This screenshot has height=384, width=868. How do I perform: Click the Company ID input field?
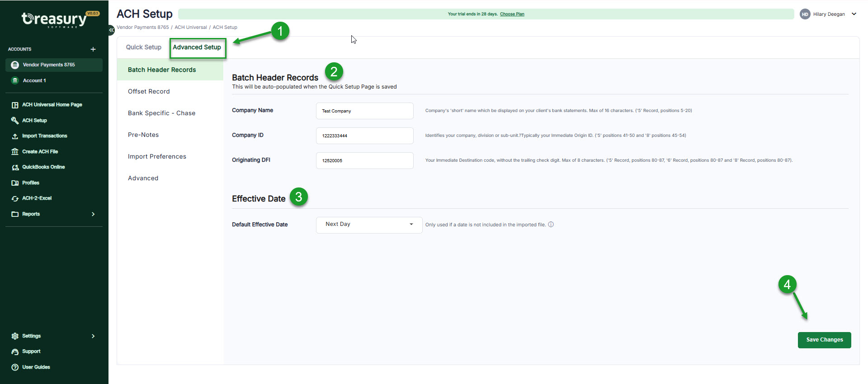click(364, 136)
